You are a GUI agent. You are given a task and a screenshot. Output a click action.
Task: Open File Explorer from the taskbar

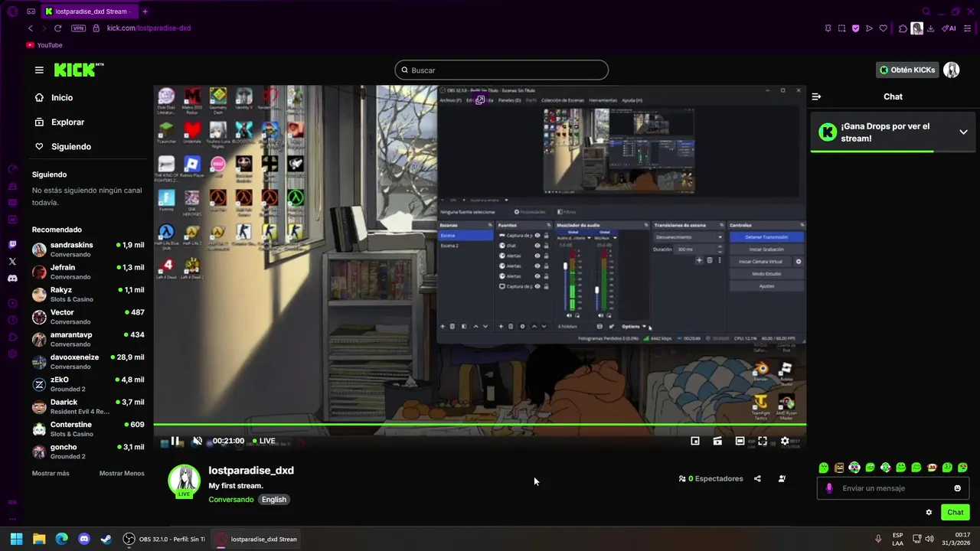pos(39,539)
